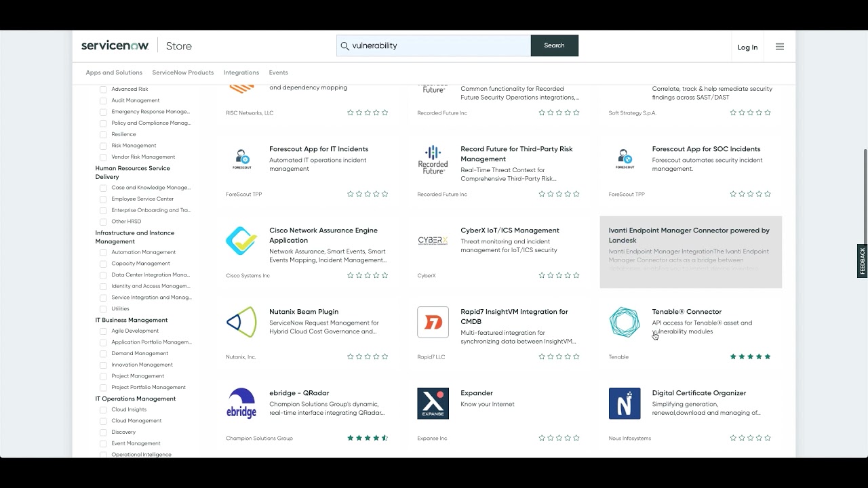Click star rating for Rapid7 LLC
The width and height of the screenshot is (868, 488).
(559, 357)
